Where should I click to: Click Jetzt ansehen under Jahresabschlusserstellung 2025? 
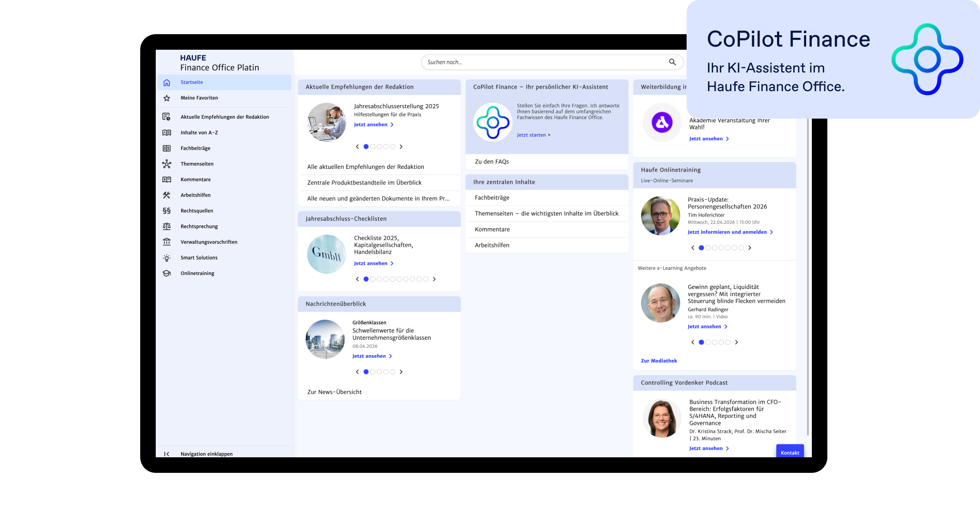(374, 125)
